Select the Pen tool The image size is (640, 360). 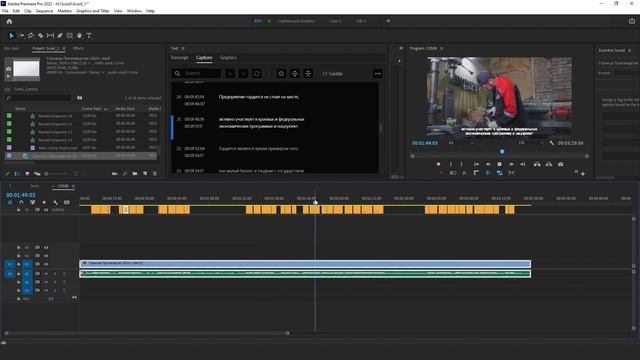(x=60, y=36)
